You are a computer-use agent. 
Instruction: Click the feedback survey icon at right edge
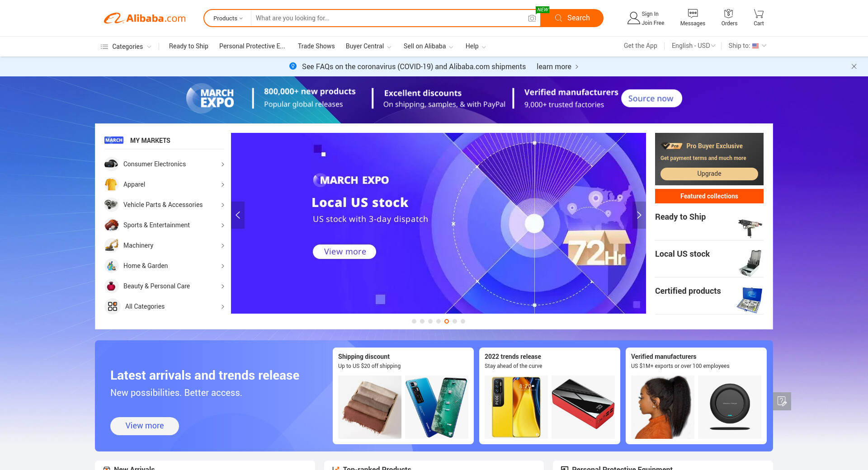782,401
